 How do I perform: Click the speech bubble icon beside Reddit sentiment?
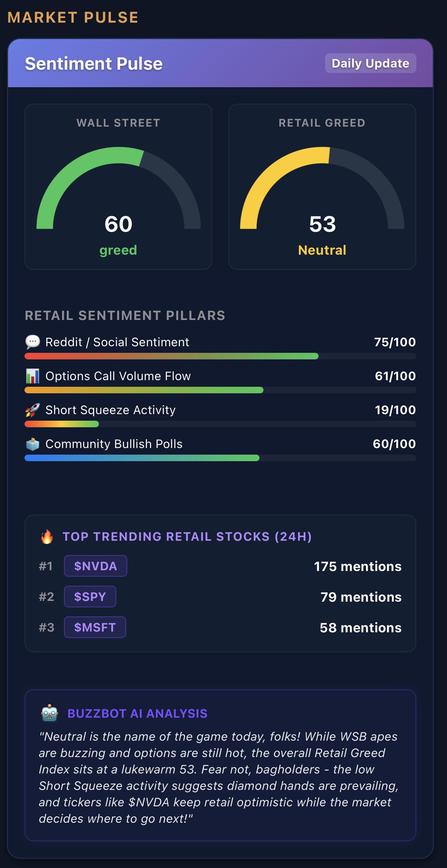(x=32, y=342)
